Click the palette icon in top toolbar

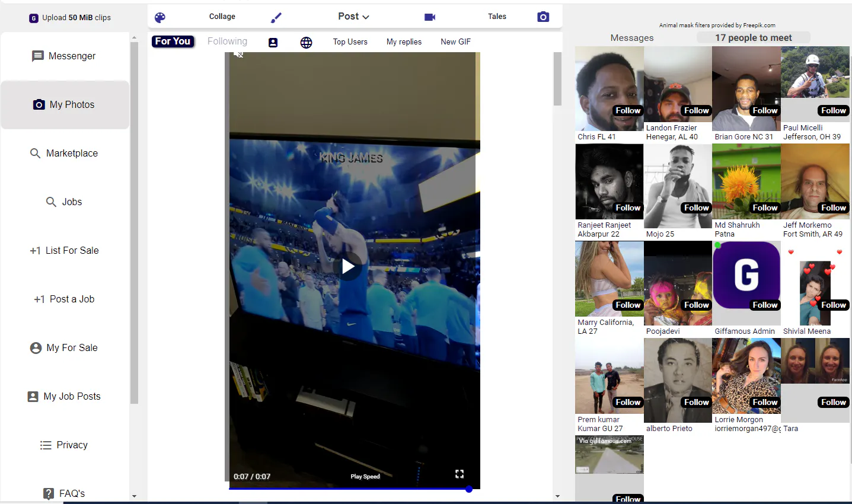160,17
